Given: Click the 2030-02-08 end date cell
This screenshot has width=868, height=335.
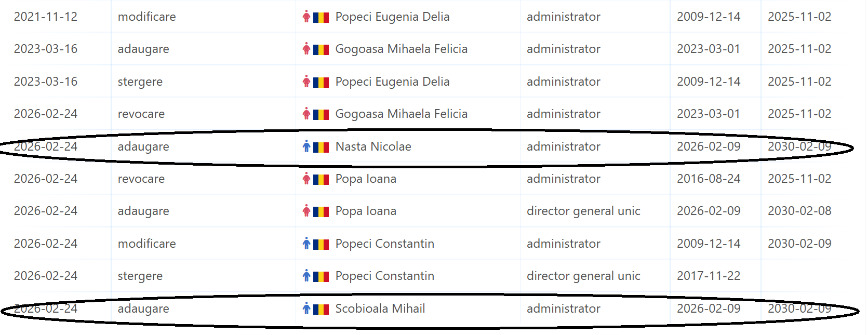Looking at the screenshot, I should (799, 211).
